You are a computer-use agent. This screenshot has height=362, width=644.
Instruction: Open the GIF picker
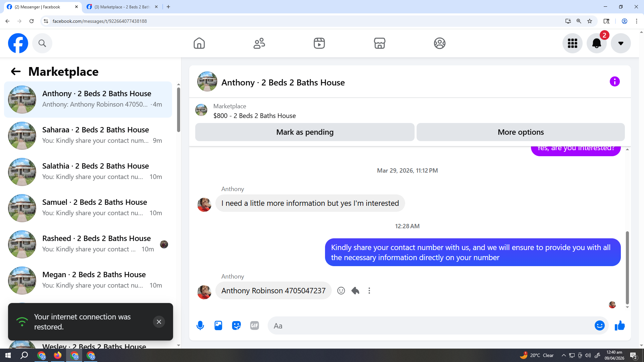(255, 325)
